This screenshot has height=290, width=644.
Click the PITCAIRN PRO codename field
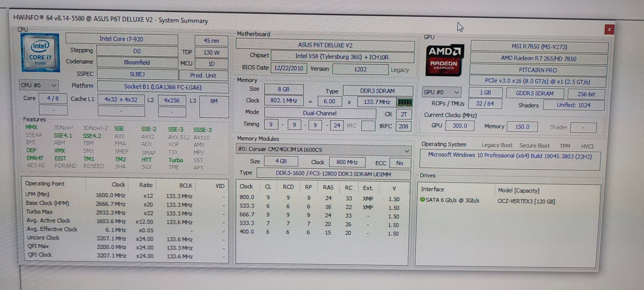click(x=538, y=70)
